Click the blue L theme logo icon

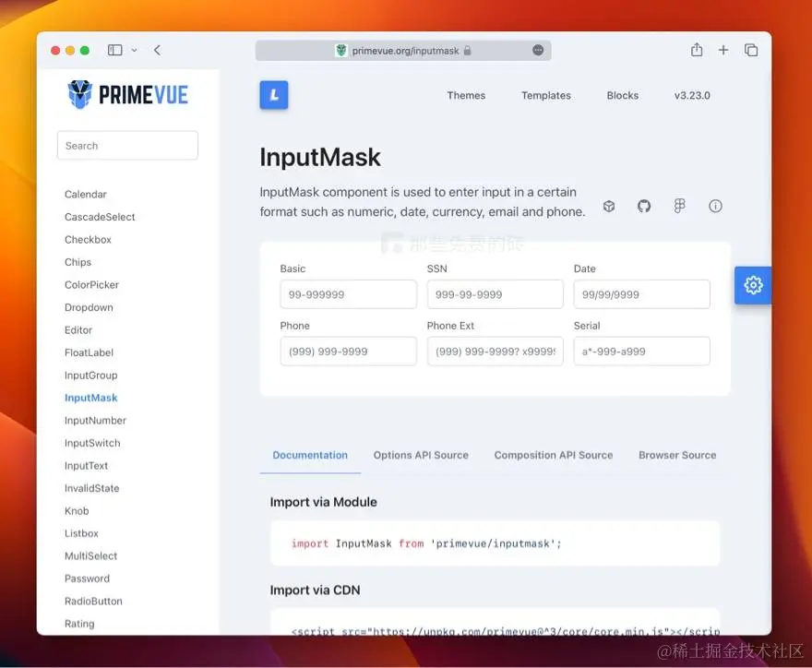tap(273, 94)
